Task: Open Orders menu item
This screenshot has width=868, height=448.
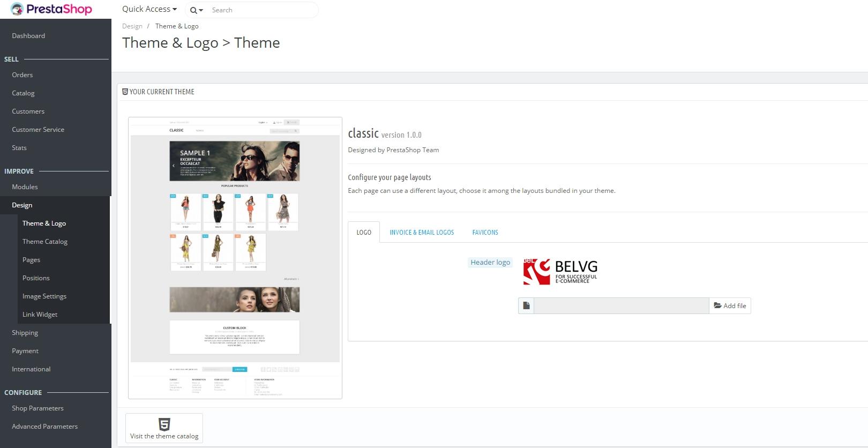Action: pyautogui.click(x=23, y=75)
